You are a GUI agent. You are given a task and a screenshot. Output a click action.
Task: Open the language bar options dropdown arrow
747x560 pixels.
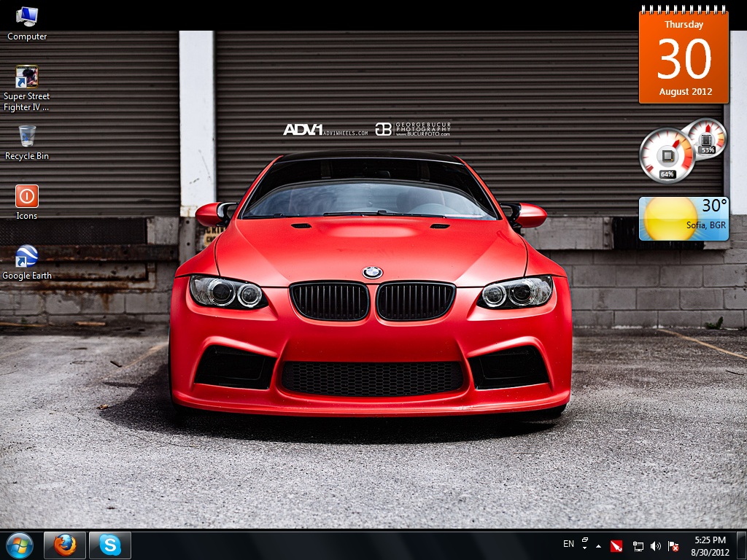[x=585, y=548]
